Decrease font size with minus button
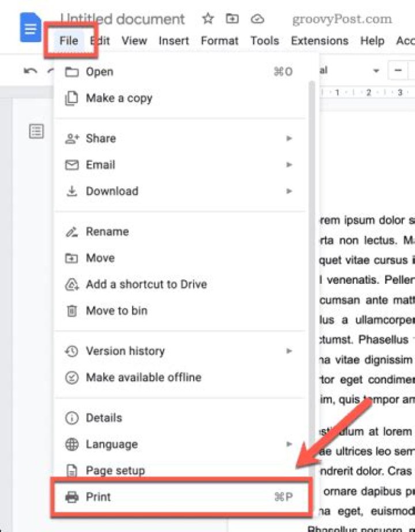Screen dimensions: 415x532 point(398,71)
